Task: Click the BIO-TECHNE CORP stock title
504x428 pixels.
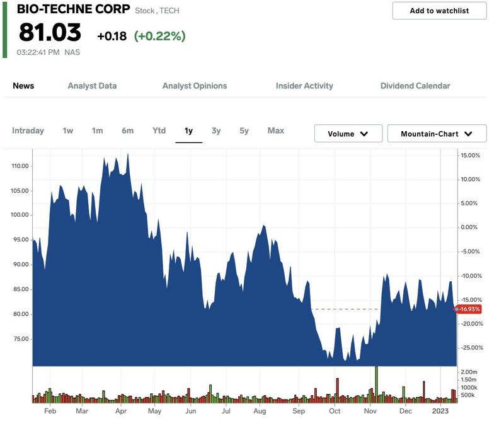Action: (73, 9)
